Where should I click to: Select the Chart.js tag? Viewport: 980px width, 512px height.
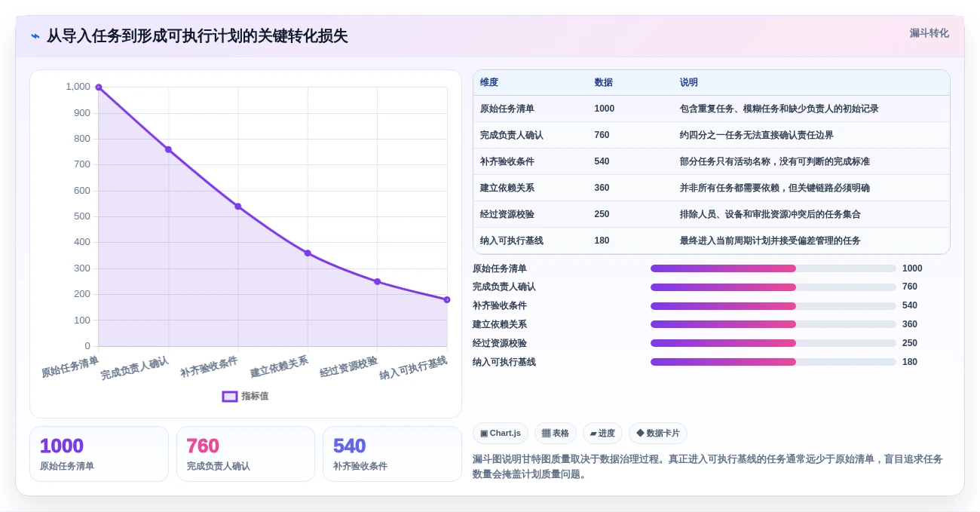(501, 434)
